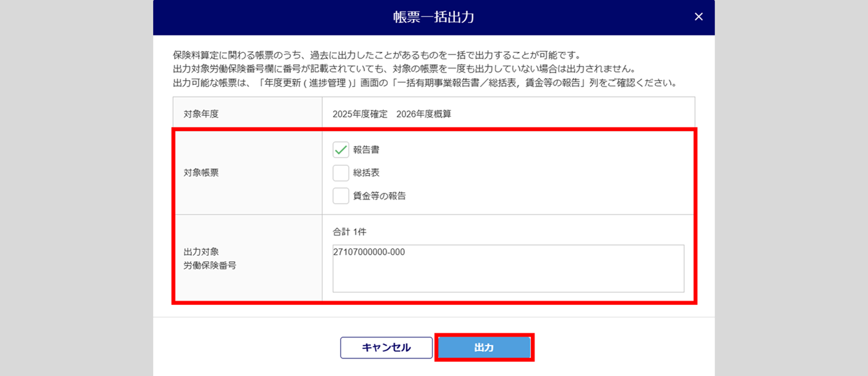The image size is (868, 376).
Task: Click the first description line about 保険料算定
Action: (x=377, y=55)
